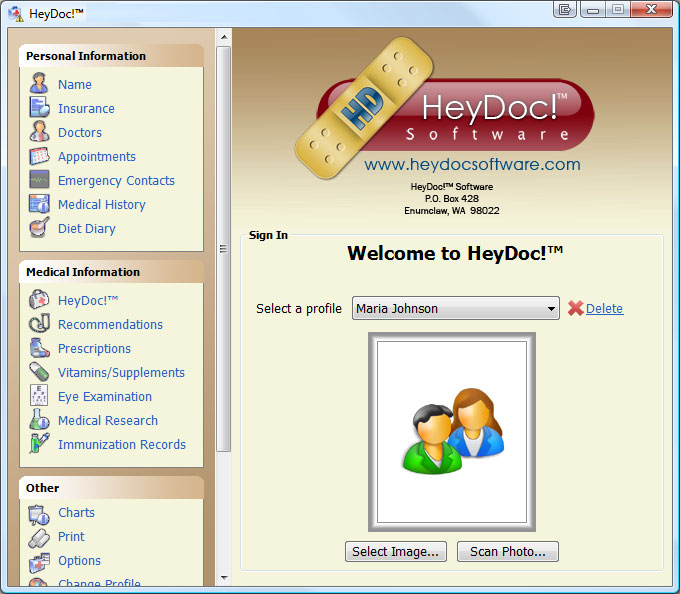Open Print link
Screen dimensions: 680x594
pyautogui.click(x=71, y=536)
